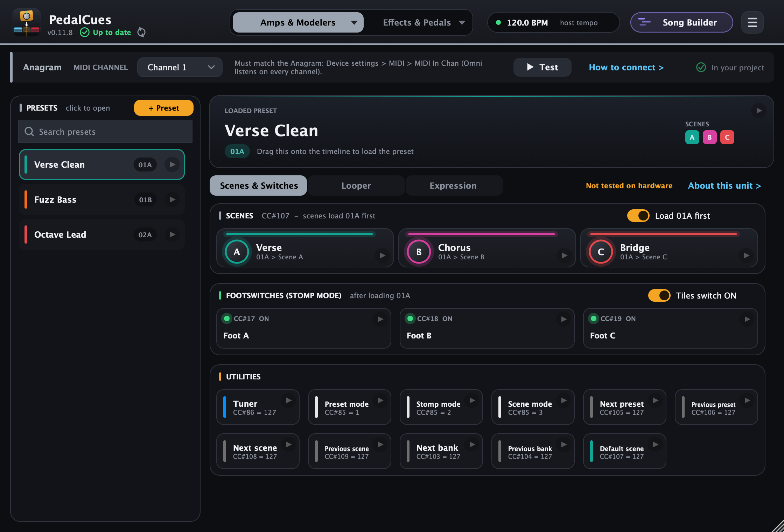Expand the Channel 1 MIDI channel selector
784x532 pixels.
click(180, 67)
